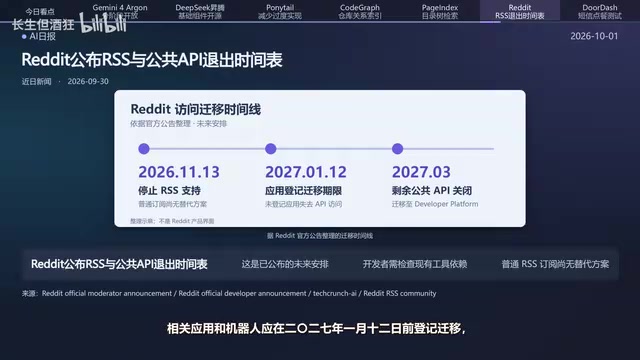Click the text 剩余公共 API 关闭
This screenshot has width=640, height=360.
pos(432,191)
